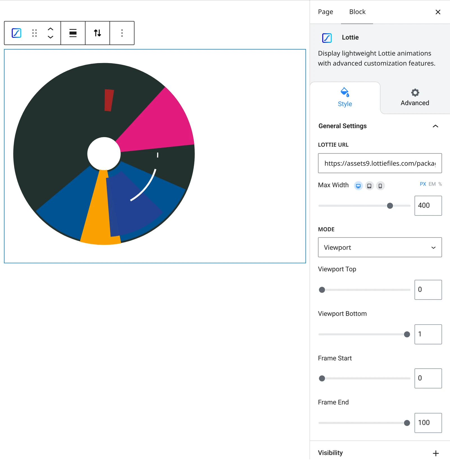Image resolution: width=450 pixels, height=476 pixels.
Task: Select tablet device for Max Width
Action: [x=369, y=186]
